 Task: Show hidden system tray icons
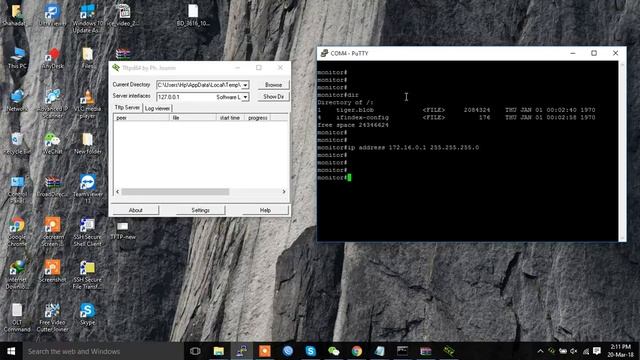540,351
